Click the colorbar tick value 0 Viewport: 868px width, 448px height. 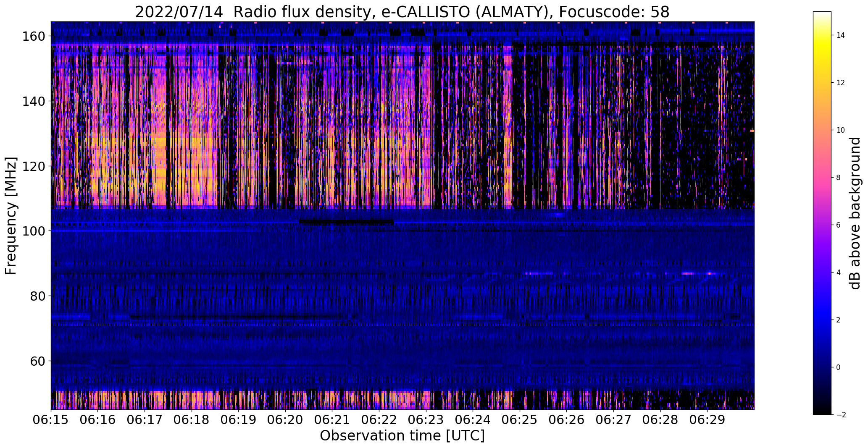tap(839, 367)
